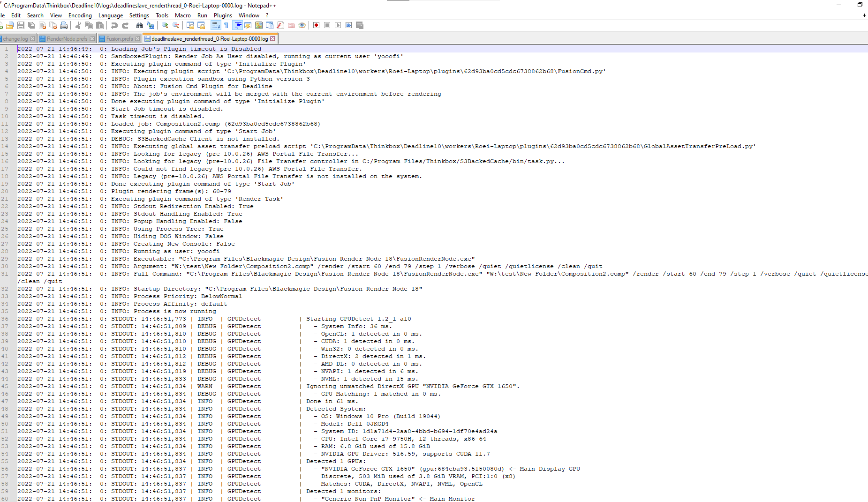This screenshot has width=868, height=502.
Task: Run macro multiple times icon
Action: pyautogui.click(x=349, y=25)
